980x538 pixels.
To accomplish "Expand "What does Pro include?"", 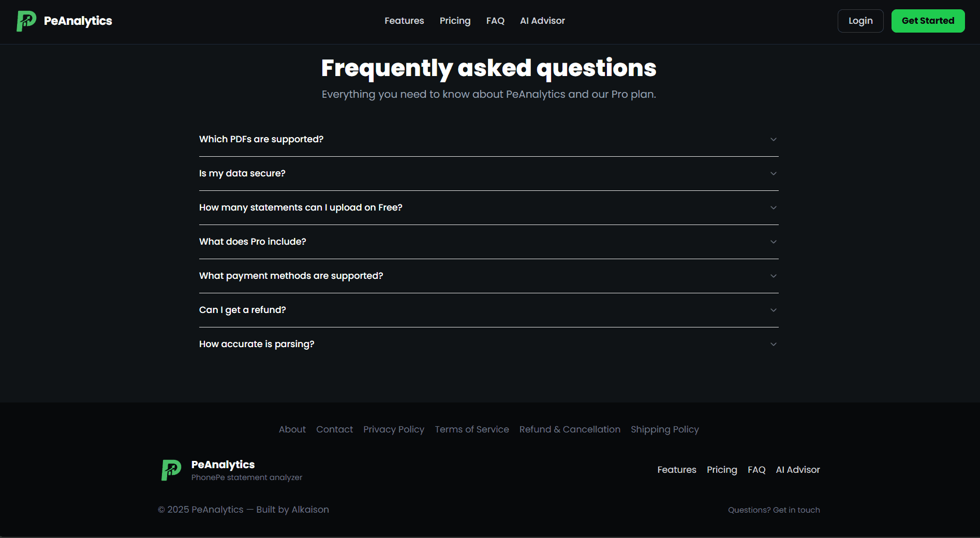I will click(488, 242).
